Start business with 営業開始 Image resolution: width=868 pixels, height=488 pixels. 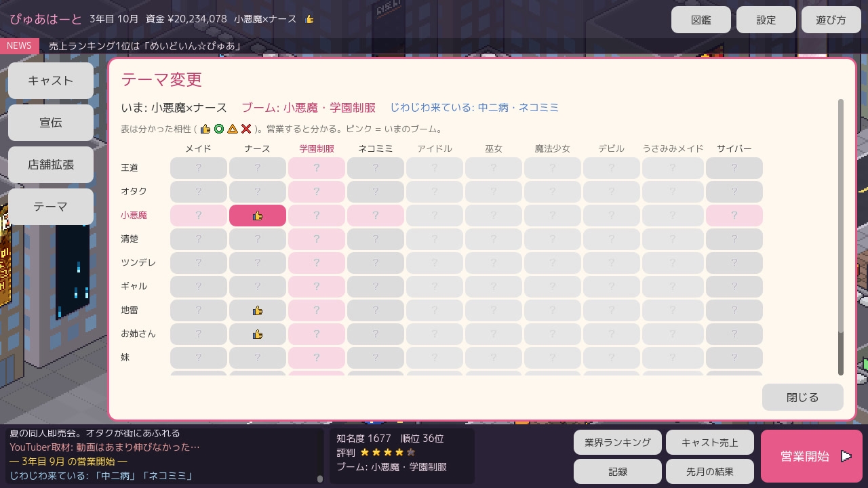[x=812, y=456]
